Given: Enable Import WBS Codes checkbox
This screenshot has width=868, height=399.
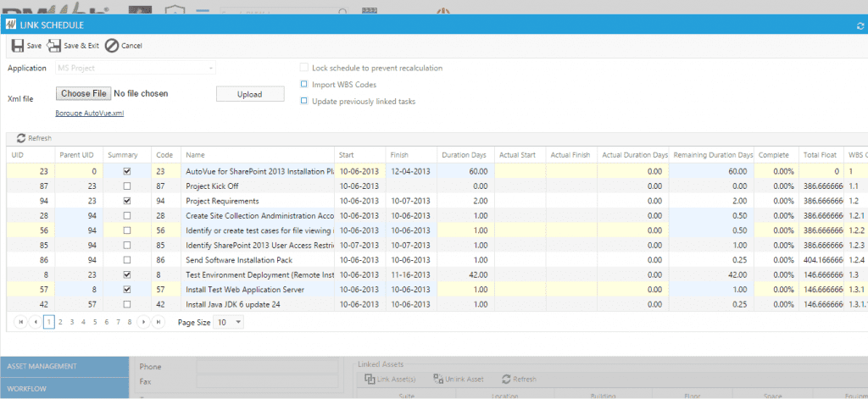Looking at the screenshot, I should pyautogui.click(x=303, y=85).
